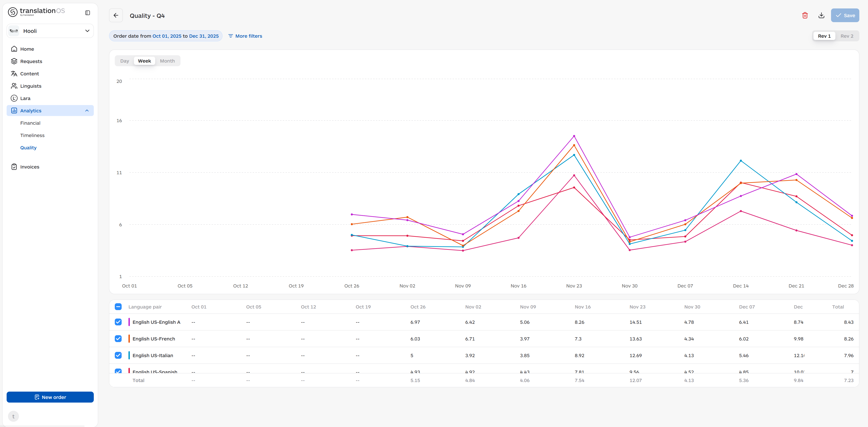Collapse the sidebar panel icon
The image size is (868, 427).
coord(88,13)
